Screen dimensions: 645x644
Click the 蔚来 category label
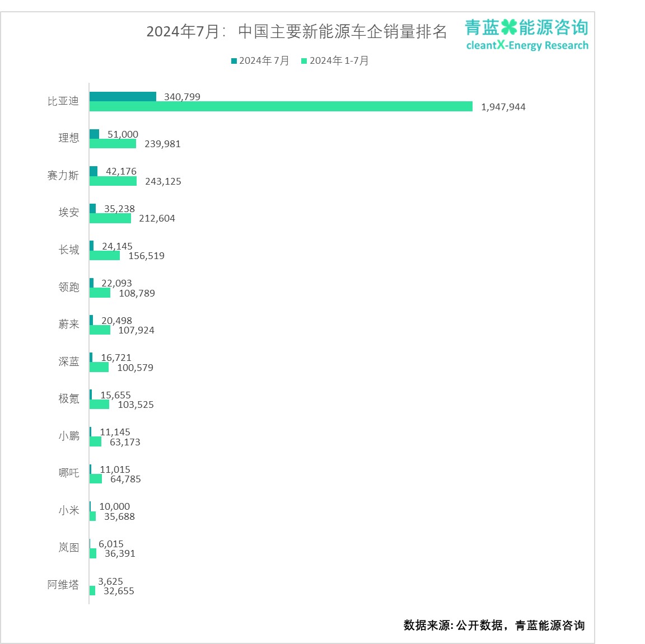coord(68,325)
